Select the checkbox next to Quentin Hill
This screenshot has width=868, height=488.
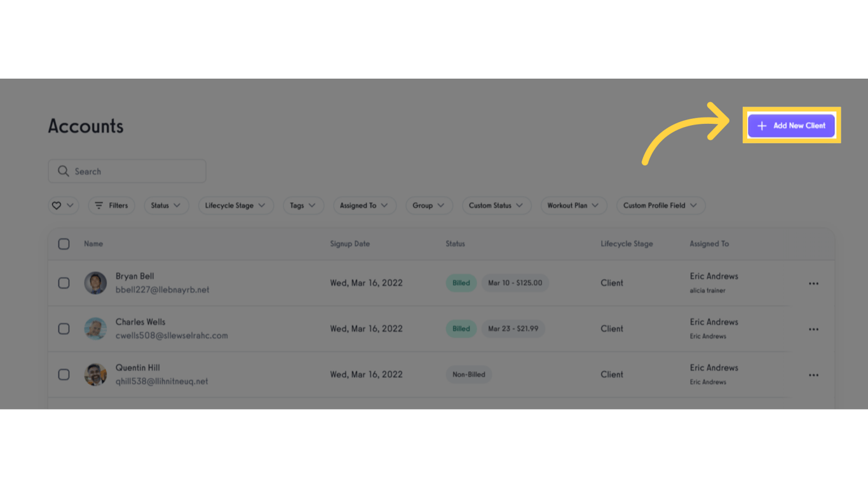[x=64, y=375]
